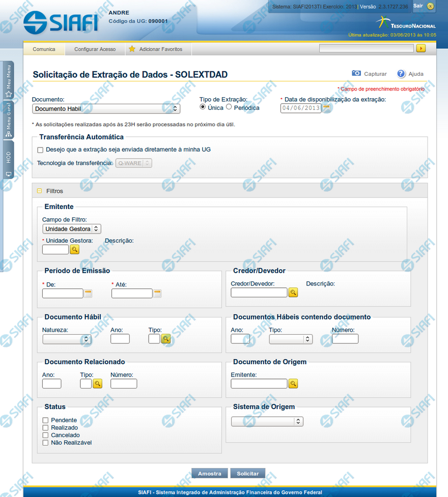Click the Amostra button
The image size is (448, 497).
pyautogui.click(x=210, y=474)
